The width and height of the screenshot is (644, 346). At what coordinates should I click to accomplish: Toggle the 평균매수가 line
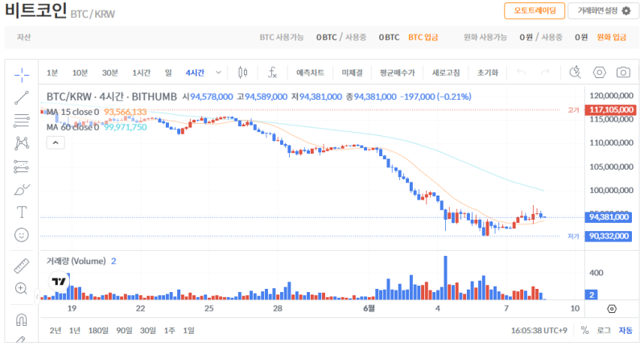pos(397,72)
